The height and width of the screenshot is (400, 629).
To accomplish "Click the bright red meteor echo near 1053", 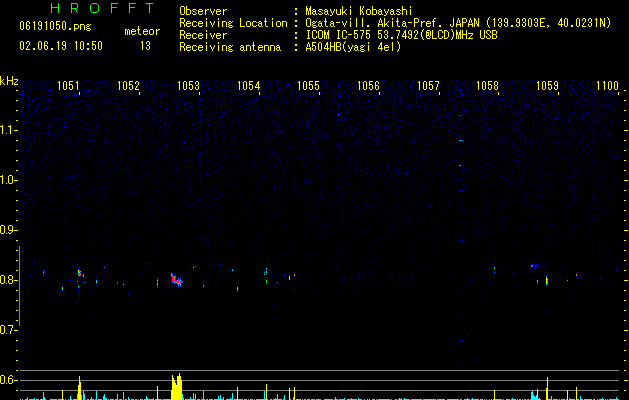I will [176, 279].
